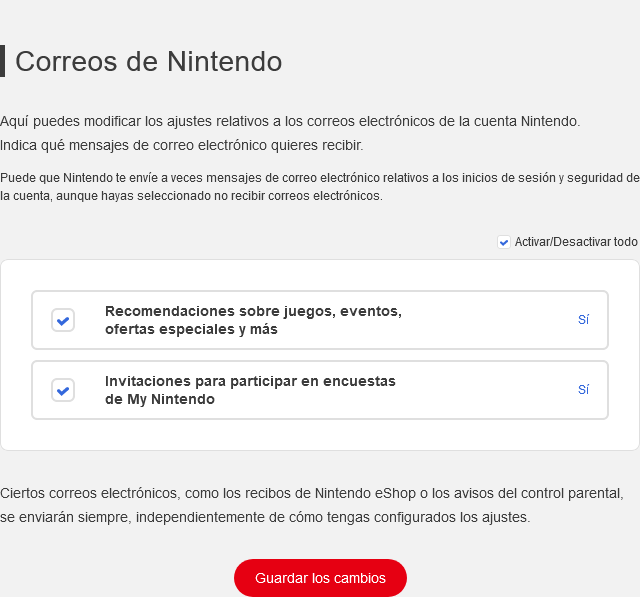This screenshot has width=640, height=597.
Task: Uncheck the Invitaciones para encuestas checkbox
Action: [x=63, y=390]
